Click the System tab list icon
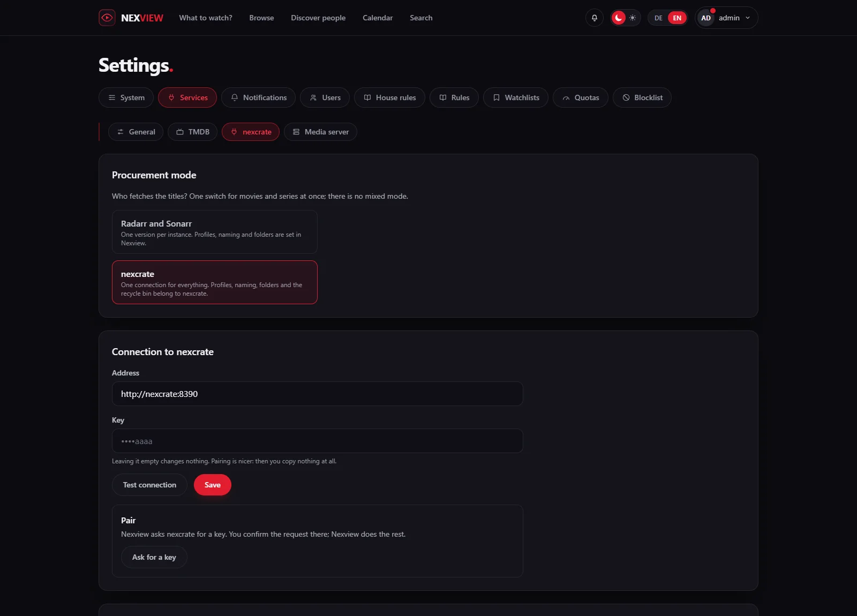The image size is (857, 616). click(112, 97)
